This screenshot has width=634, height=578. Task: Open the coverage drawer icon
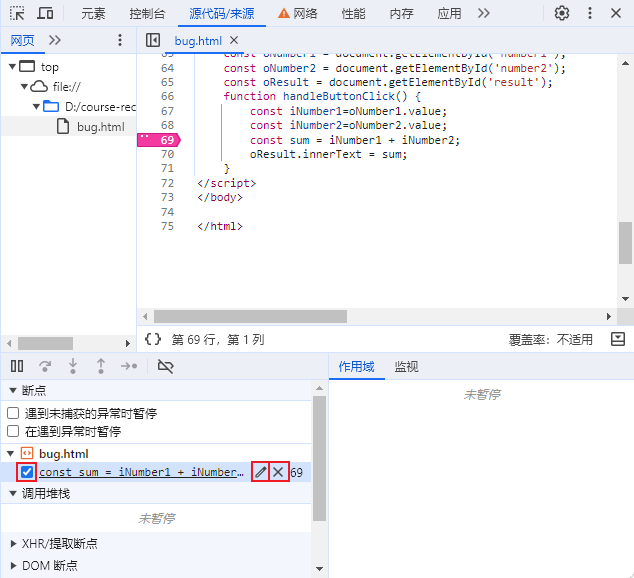[617, 339]
